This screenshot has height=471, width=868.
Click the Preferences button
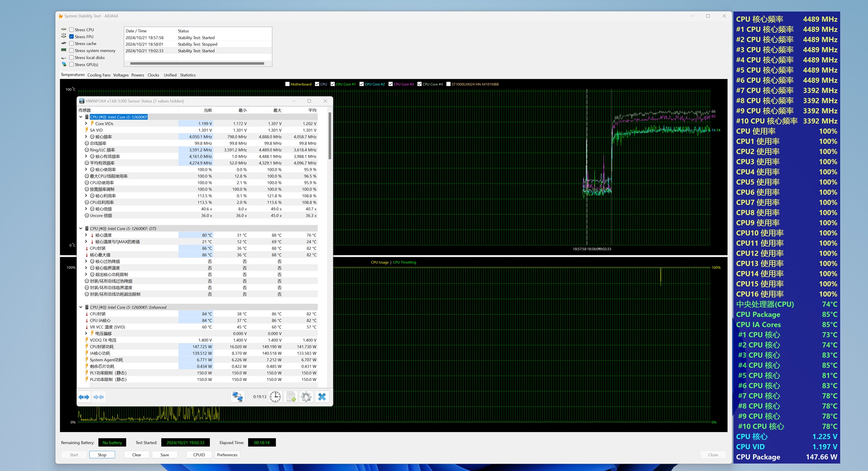227,455
